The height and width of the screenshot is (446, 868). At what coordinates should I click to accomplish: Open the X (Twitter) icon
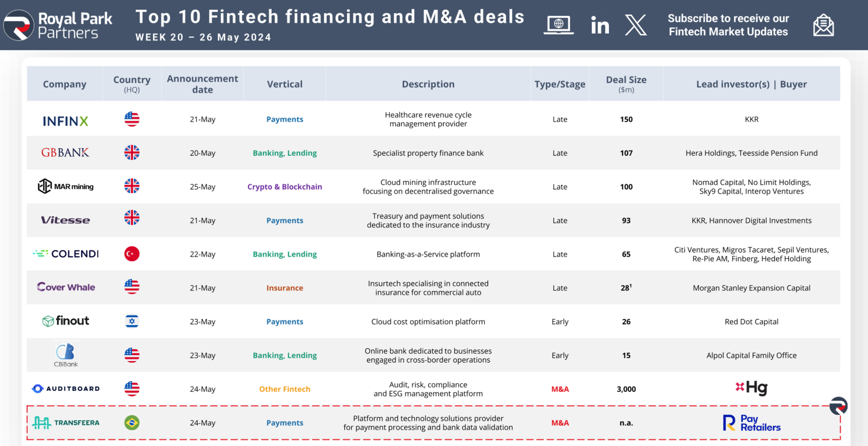pos(636,25)
